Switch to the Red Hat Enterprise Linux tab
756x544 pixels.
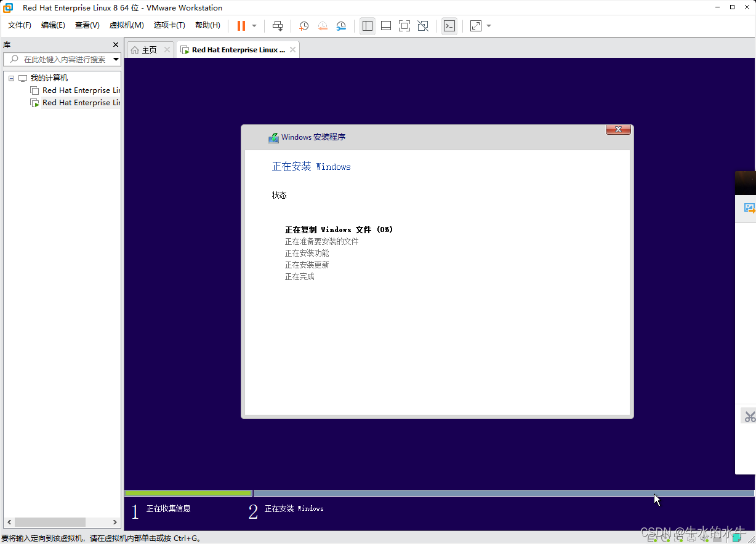click(x=238, y=50)
